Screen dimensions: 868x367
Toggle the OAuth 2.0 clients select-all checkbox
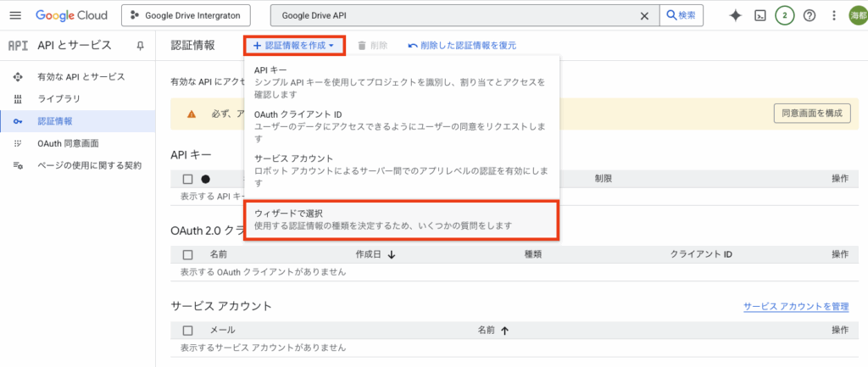[188, 254]
